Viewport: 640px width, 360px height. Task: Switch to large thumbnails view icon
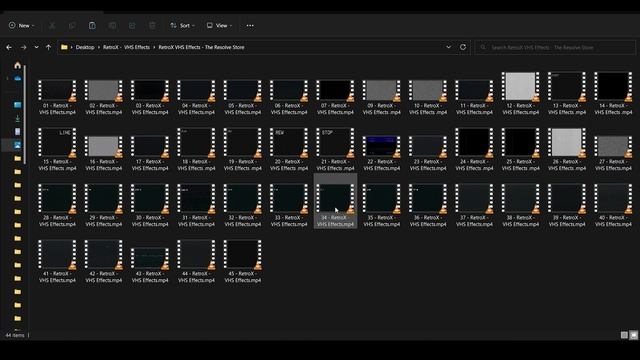tap(633, 335)
